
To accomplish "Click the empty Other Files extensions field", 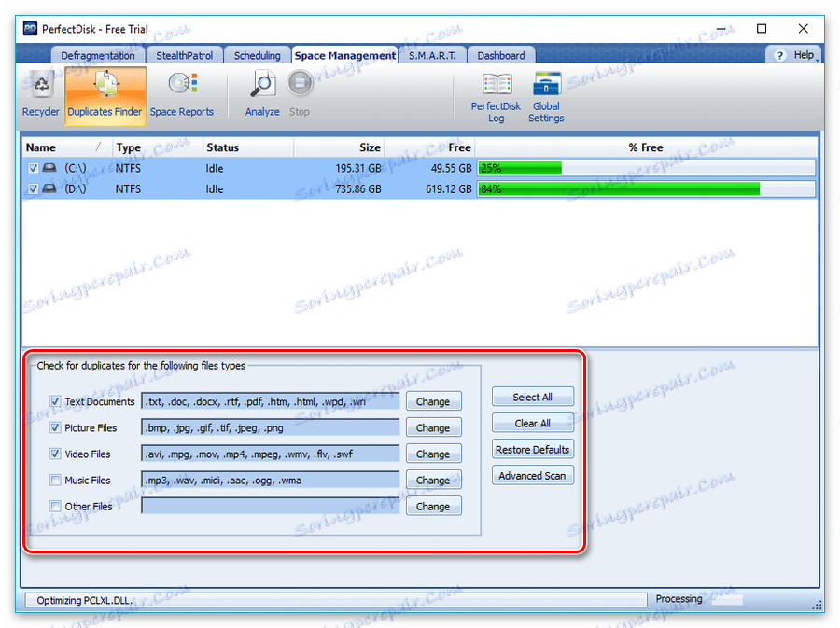I will tap(271, 507).
